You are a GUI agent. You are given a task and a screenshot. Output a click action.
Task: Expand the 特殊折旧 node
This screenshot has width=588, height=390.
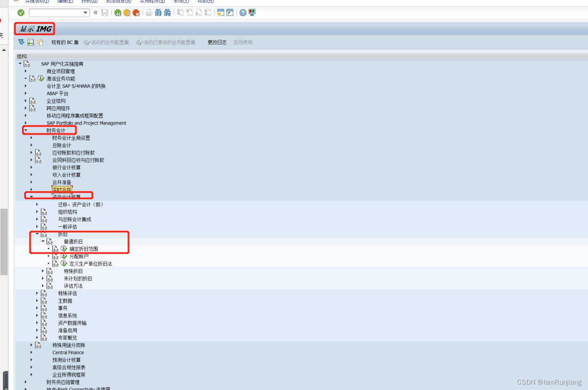tap(43, 271)
